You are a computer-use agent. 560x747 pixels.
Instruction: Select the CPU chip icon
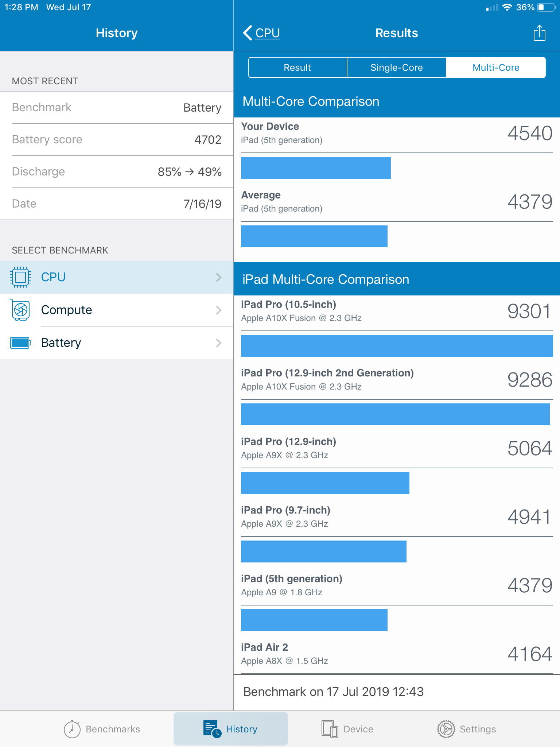click(x=20, y=277)
